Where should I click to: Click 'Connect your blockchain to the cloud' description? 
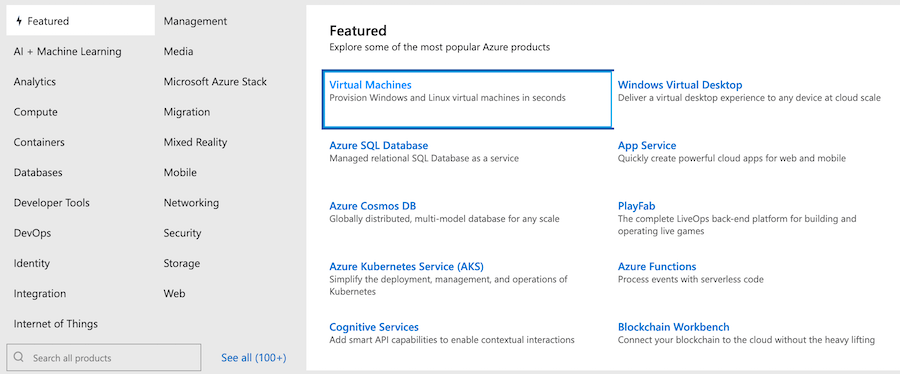[x=746, y=340]
